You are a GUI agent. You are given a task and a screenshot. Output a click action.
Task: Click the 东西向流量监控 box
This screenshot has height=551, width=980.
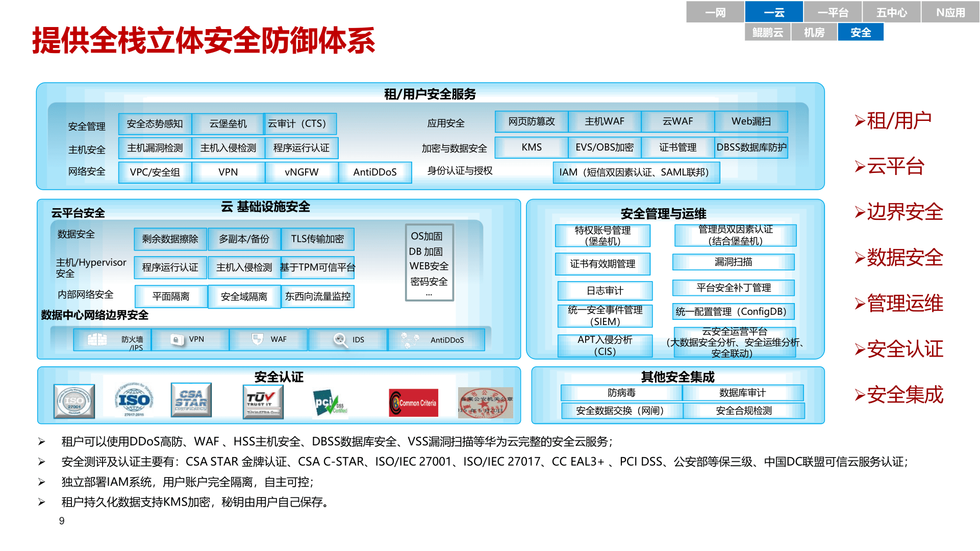[317, 297]
